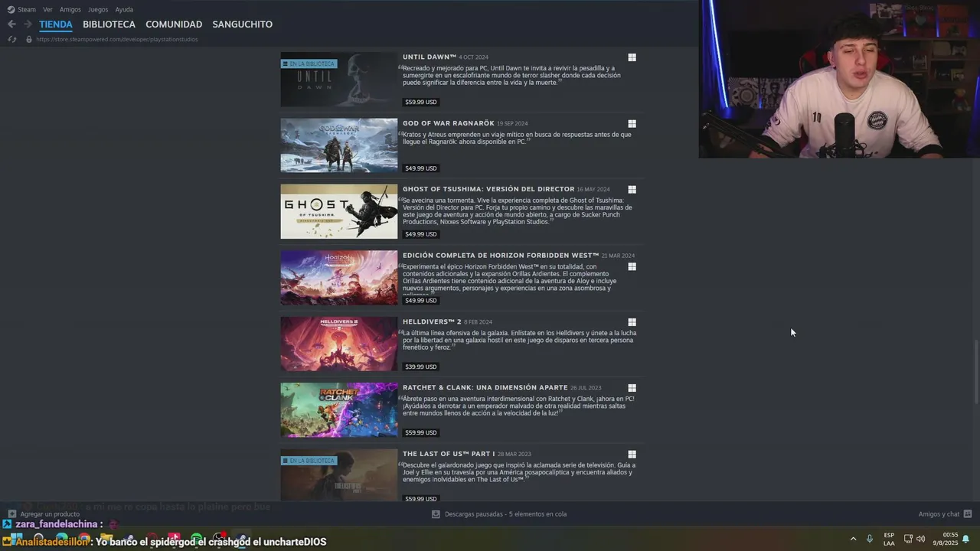The height and width of the screenshot is (551, 980).
Task: Click the $49.99 USD price of Ghost of Tsushima
Action: (421, 234)
